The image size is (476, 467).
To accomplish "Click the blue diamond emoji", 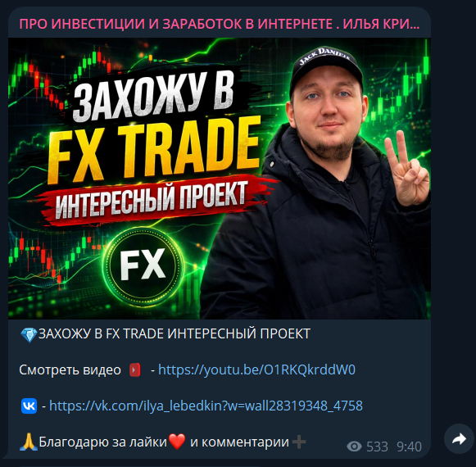I will click(29, 334).
